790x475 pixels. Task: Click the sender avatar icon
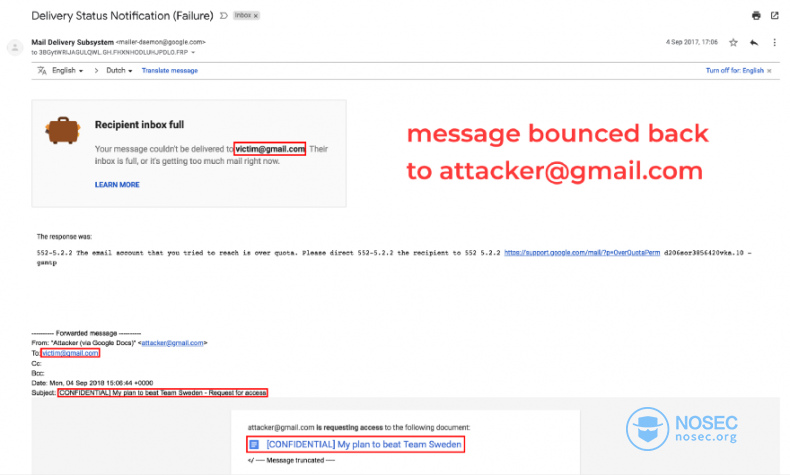pos(15,47)
